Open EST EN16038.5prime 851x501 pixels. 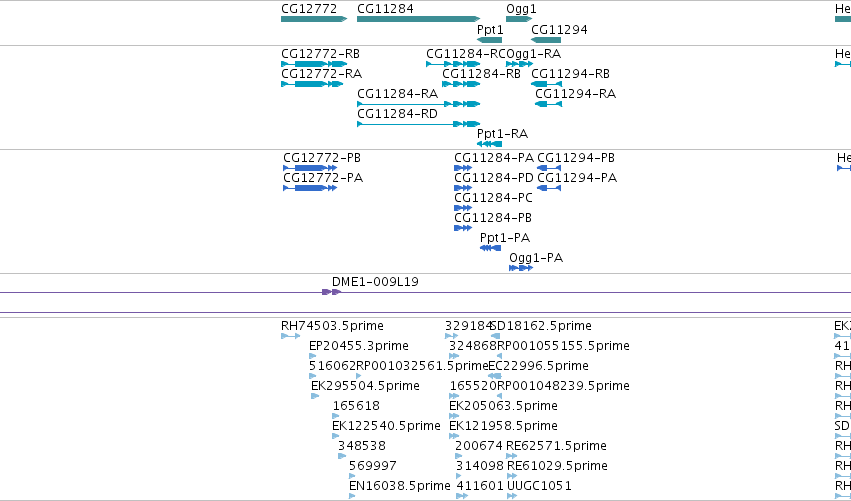click(x=399, y=486)
